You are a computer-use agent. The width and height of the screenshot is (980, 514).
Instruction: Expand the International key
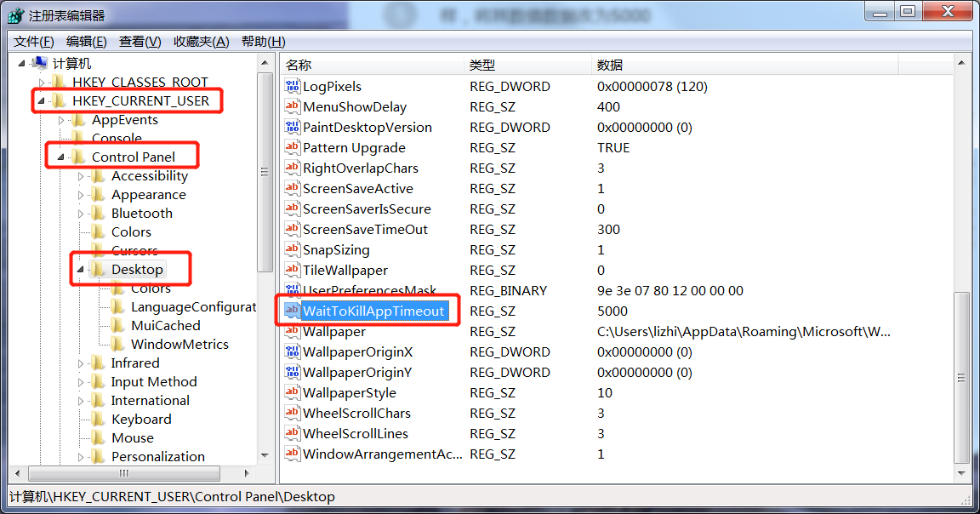coord(80,401)
